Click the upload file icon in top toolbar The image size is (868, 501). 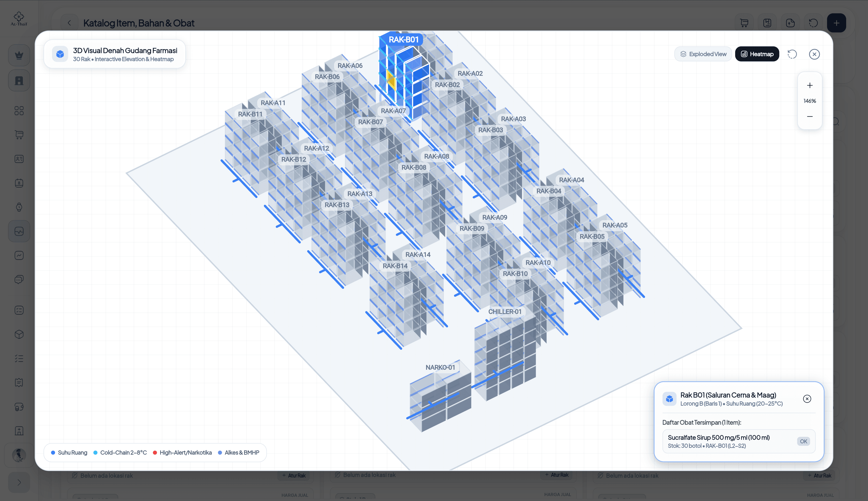tap(790, 23)
